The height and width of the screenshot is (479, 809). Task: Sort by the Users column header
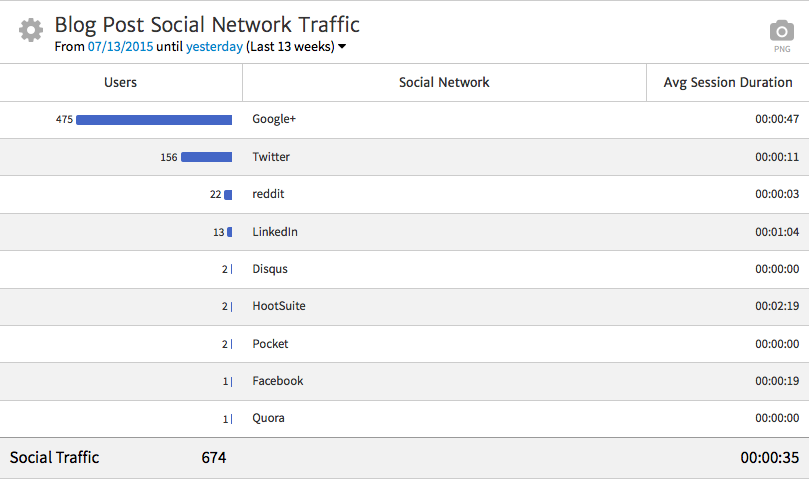point(120,82)
